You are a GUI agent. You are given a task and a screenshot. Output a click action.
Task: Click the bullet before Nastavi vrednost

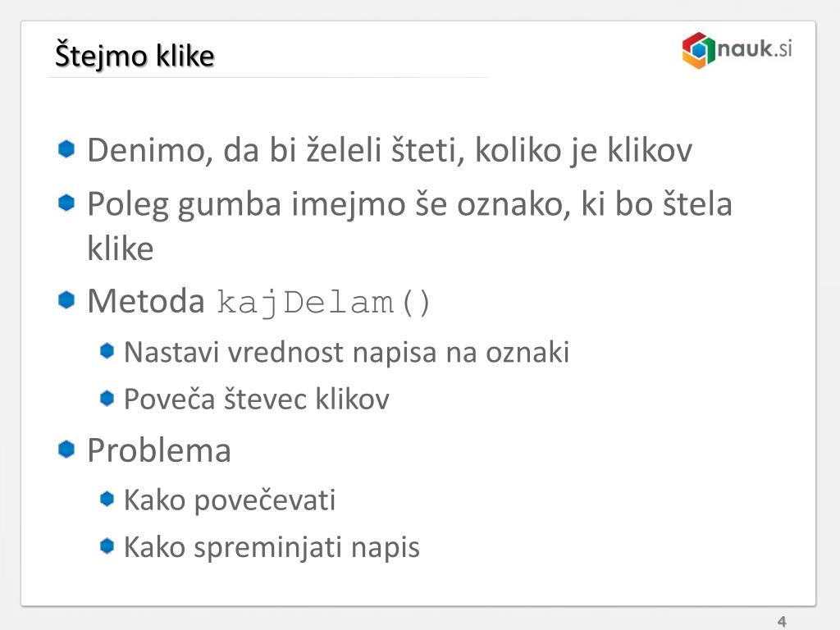coord(107,351)
